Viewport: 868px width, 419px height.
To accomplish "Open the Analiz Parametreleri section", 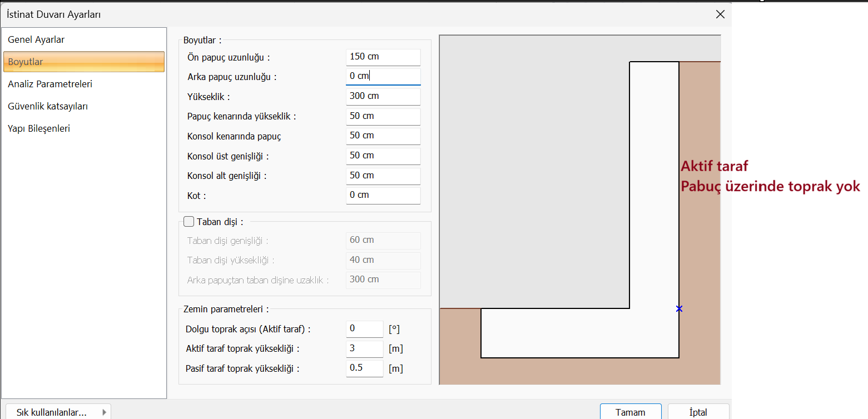I will coord(83,84).
